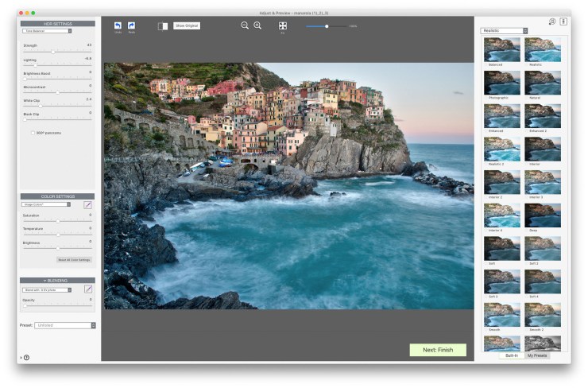Screen dimensions: 588x388
Task: Open color settings brush tool icon
Action: pos(87,205)
